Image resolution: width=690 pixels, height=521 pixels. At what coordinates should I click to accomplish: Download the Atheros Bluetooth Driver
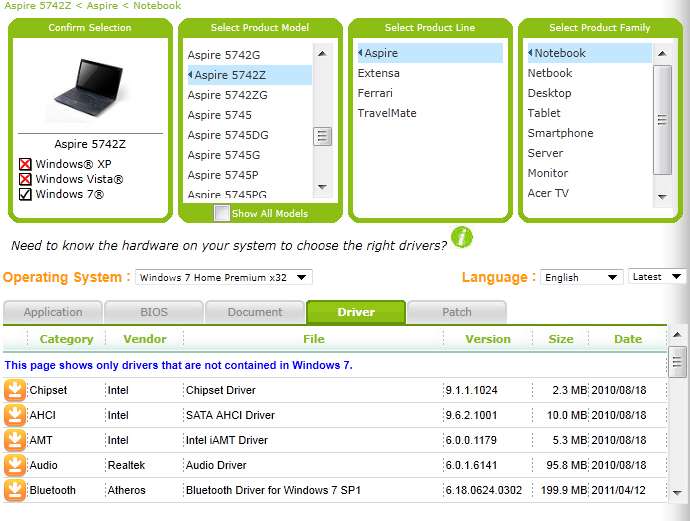point(15,491)
